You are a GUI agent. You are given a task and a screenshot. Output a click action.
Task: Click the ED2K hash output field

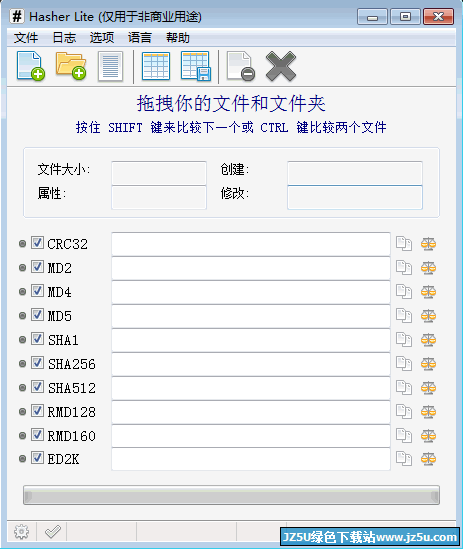coord(251,459)
